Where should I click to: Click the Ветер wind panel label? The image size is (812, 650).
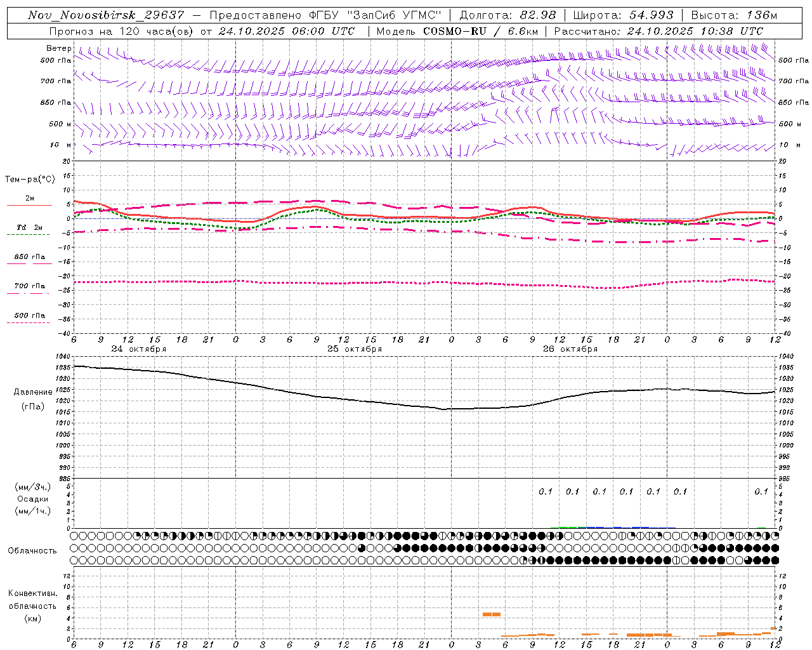coord(59,48)
